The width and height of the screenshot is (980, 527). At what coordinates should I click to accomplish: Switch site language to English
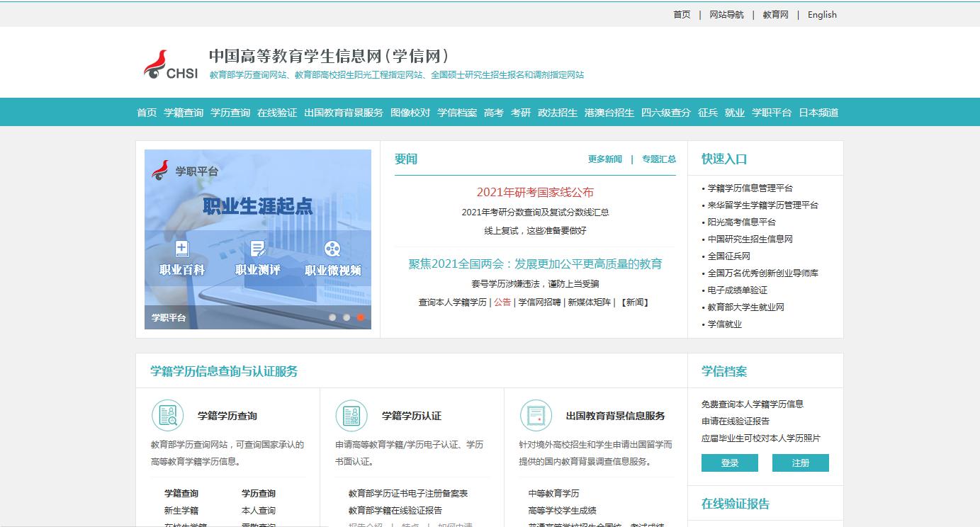tap(821, 14)
